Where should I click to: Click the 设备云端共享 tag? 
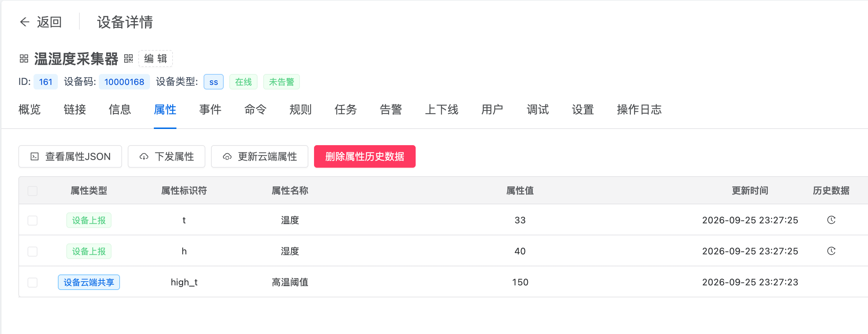point(89,282)
